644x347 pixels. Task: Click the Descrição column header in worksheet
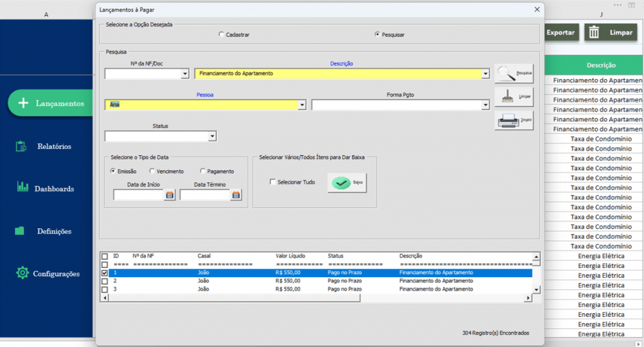(601, 65)
